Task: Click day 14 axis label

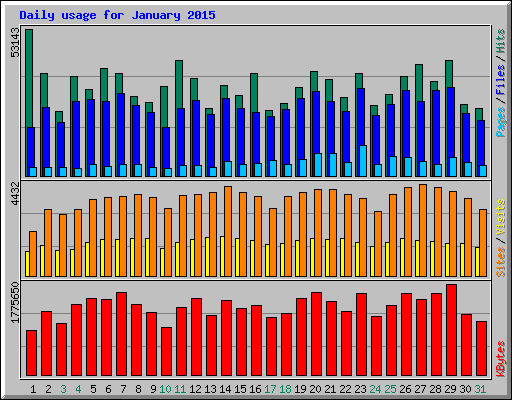Action: (x=225, y=389)
